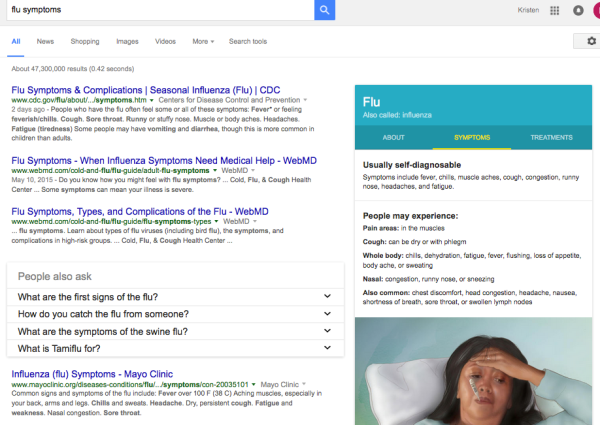Open the settings gear icon
The width and height of the screenshot is (600, 425).
pyautogui.click(x=591, y=41)
